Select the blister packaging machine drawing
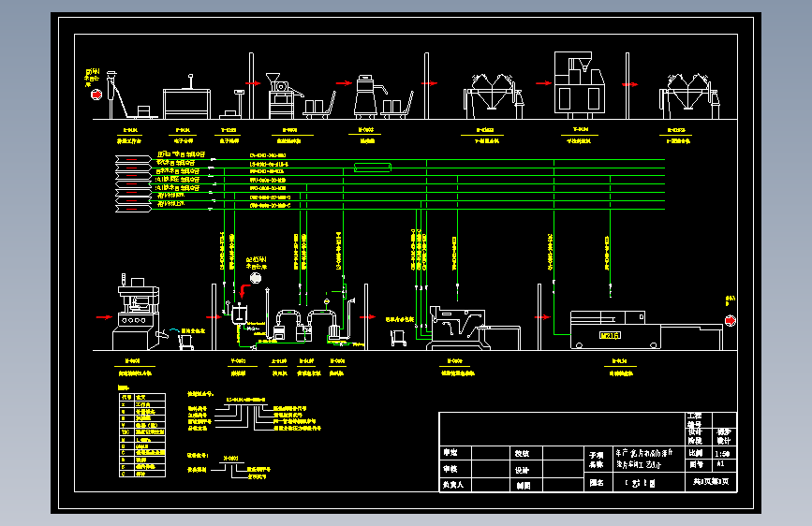Viewport: 812px width, 526px height. (x=474, y=329)
